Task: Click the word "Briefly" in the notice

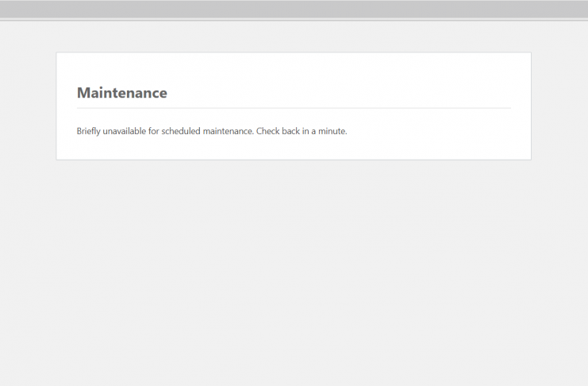Action: coord(89,131)
